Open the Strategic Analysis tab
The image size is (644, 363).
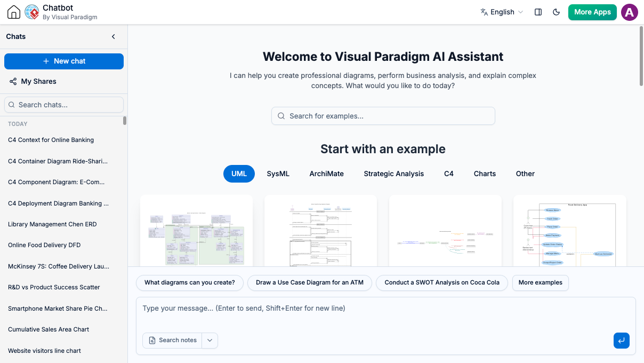(x=394, y=174)
